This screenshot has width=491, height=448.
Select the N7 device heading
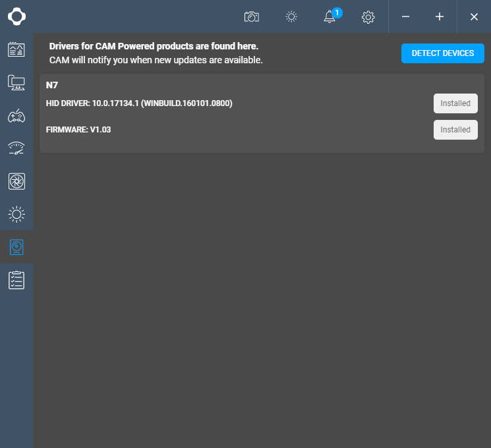(52, 85)
